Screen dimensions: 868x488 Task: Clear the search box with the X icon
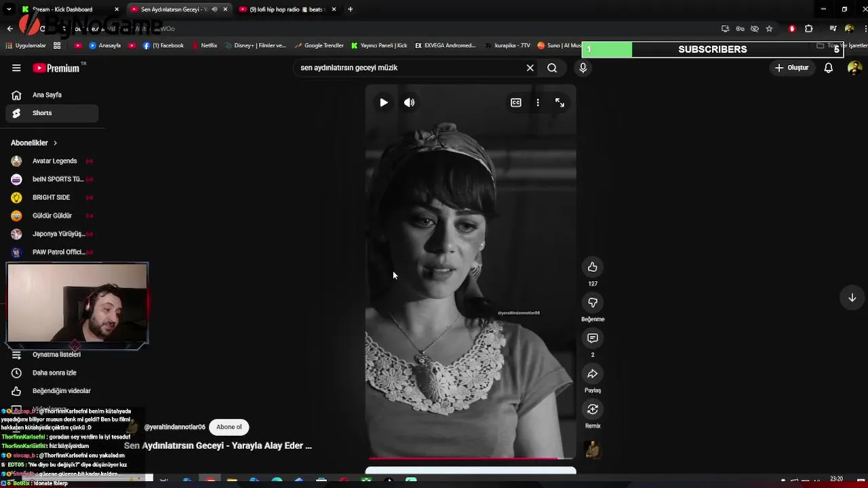tap(530, 68)
